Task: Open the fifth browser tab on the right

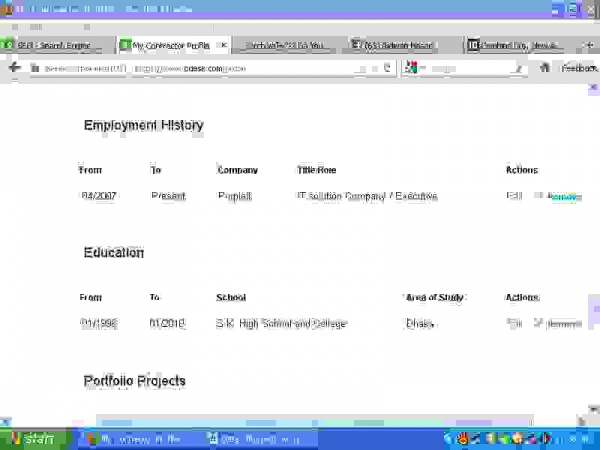Action: [x=517, y=45]
